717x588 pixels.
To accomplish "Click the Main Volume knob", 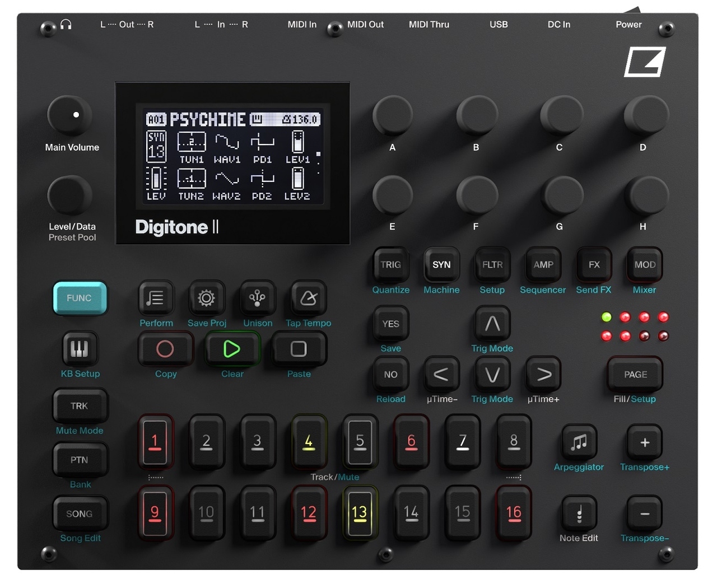I will pyautogui.click(x=69, y=115).
